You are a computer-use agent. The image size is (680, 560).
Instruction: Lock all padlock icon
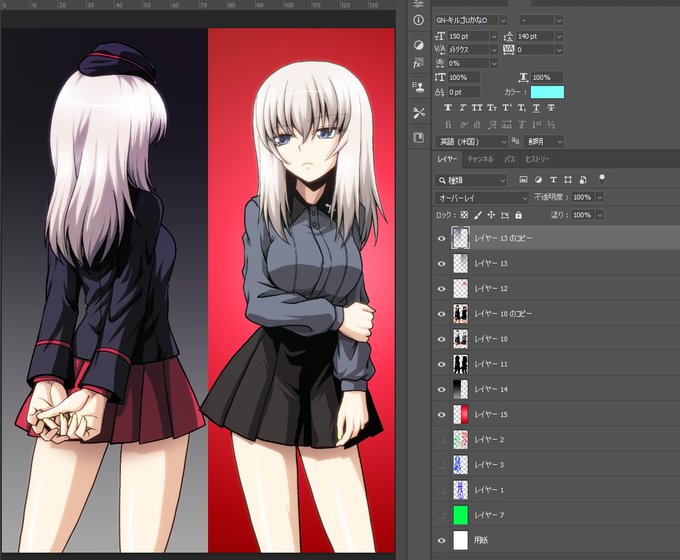coord(518,215)
